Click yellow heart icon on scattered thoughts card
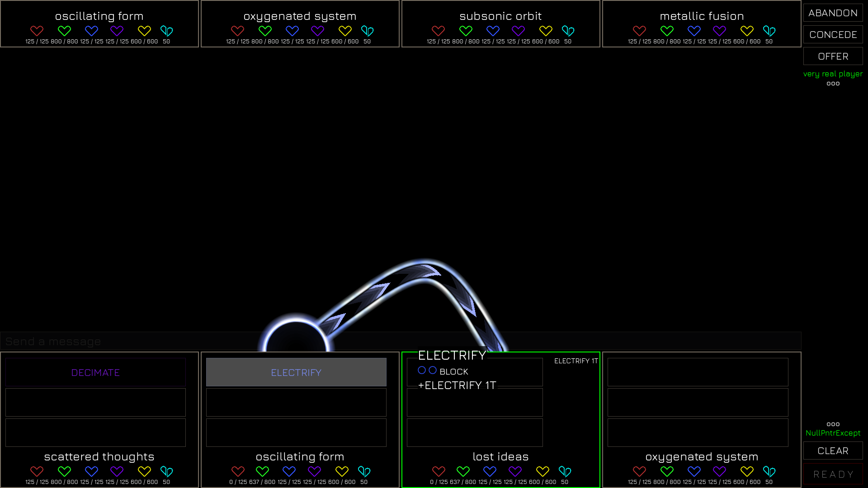Image resolution: width=868 pixels, height=488 pixels. [x=144, y=471]
